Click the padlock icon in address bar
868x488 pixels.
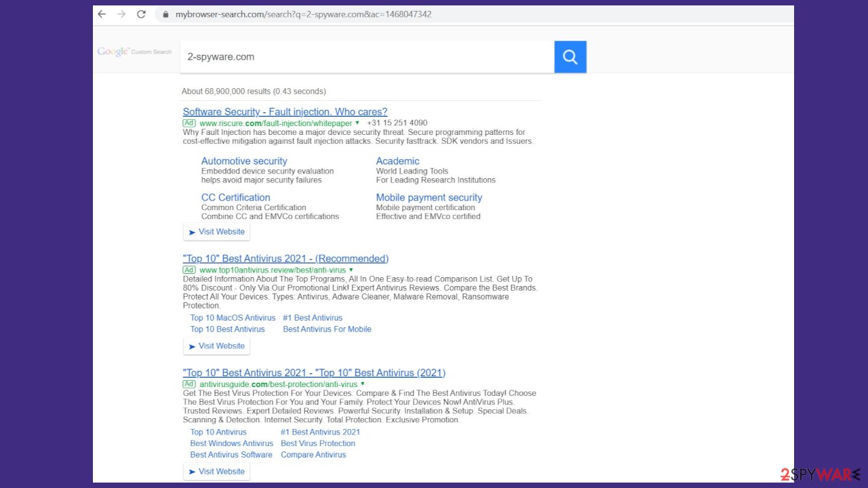click(x=165, y=14)
